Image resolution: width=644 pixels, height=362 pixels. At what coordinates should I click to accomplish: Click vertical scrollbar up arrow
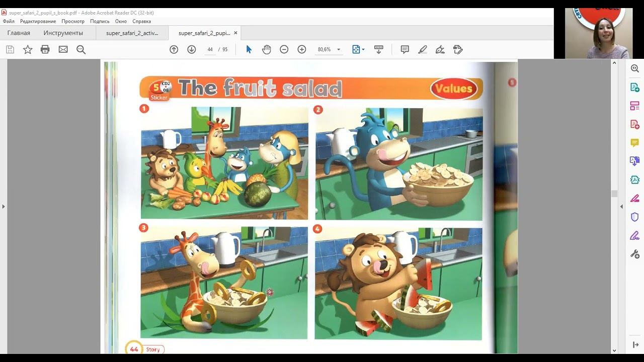(x=614, y=63)
